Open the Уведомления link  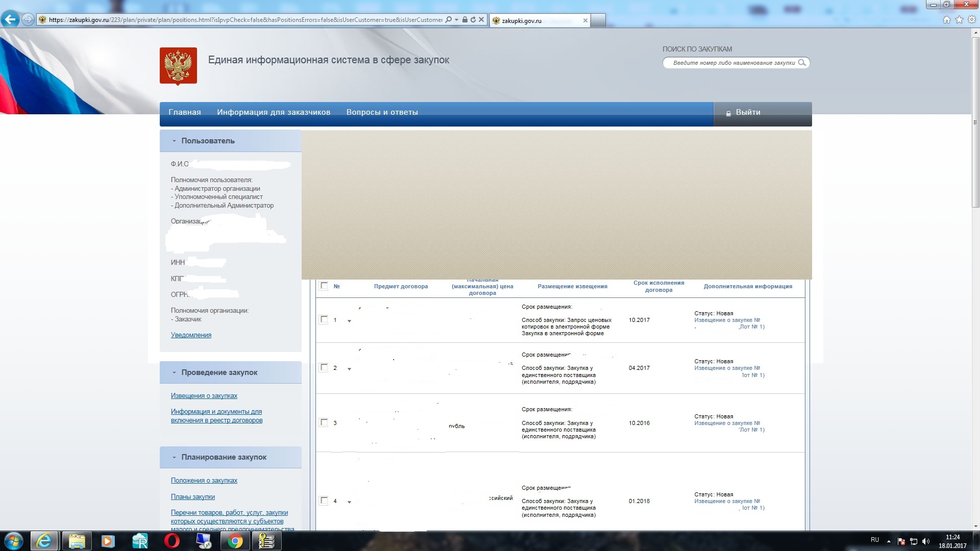191,335
